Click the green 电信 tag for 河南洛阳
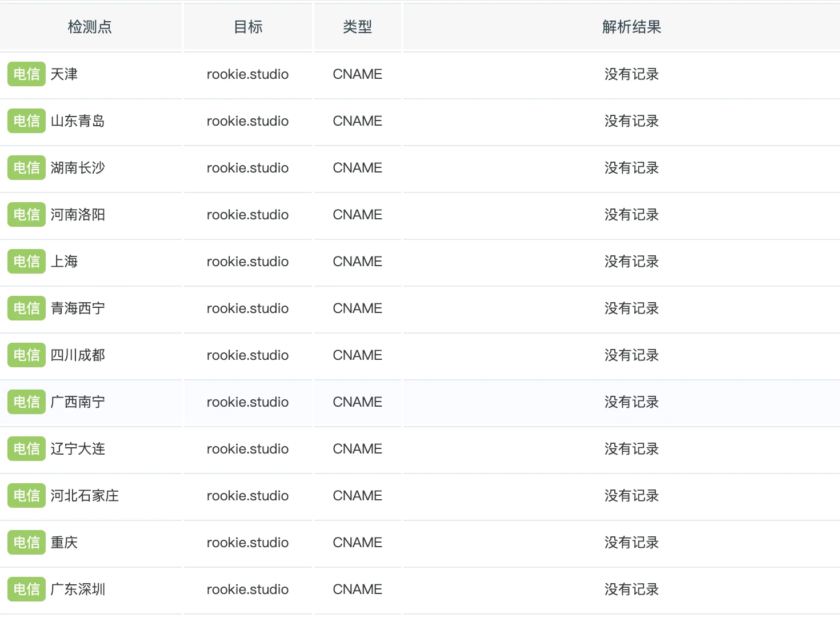840x618 pixels. pyautogui.click(x=26, y=215)
